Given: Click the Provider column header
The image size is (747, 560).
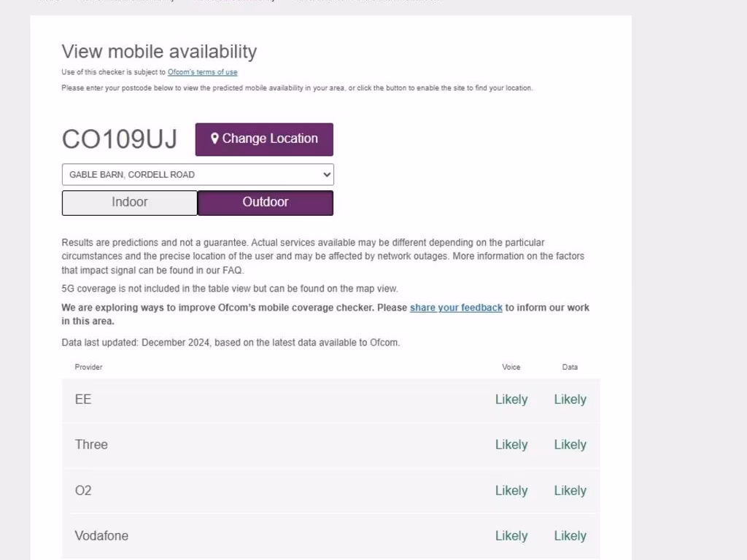Looking at the screenshot, I should (x=88, y=367).
